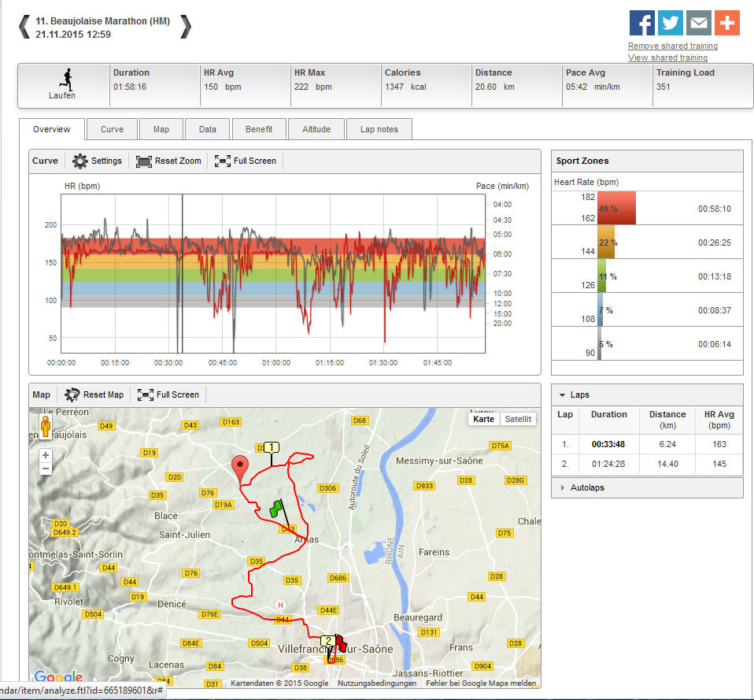Screen dimensions: 754x700
Task: Click the 11. Beaujolaise Marathon (HM) title
Action: pyautogui.click(x=102, y=21)
